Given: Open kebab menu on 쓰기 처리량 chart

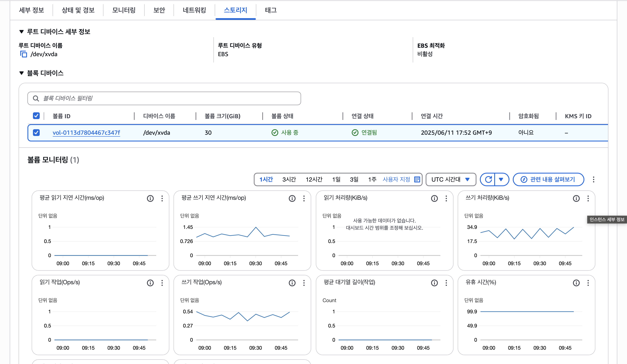Looking at the screenshot, I should click(588, 198).
